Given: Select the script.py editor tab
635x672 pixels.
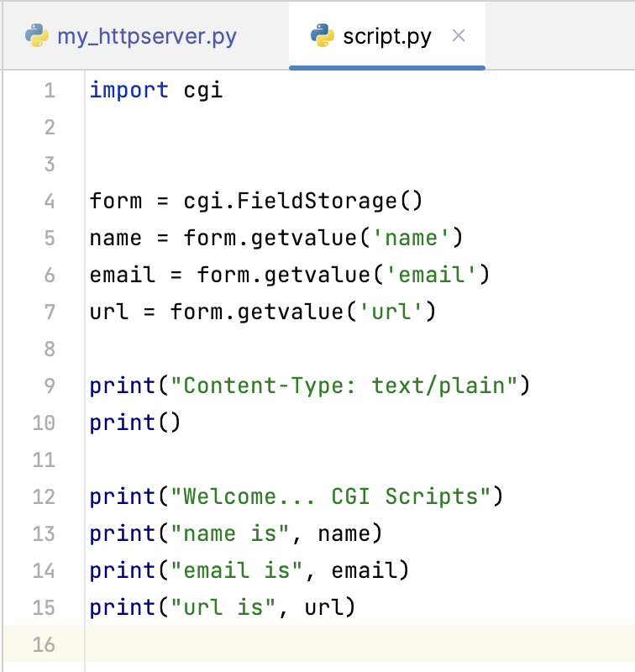Looking at the screenshot, I should pos(387,36).
